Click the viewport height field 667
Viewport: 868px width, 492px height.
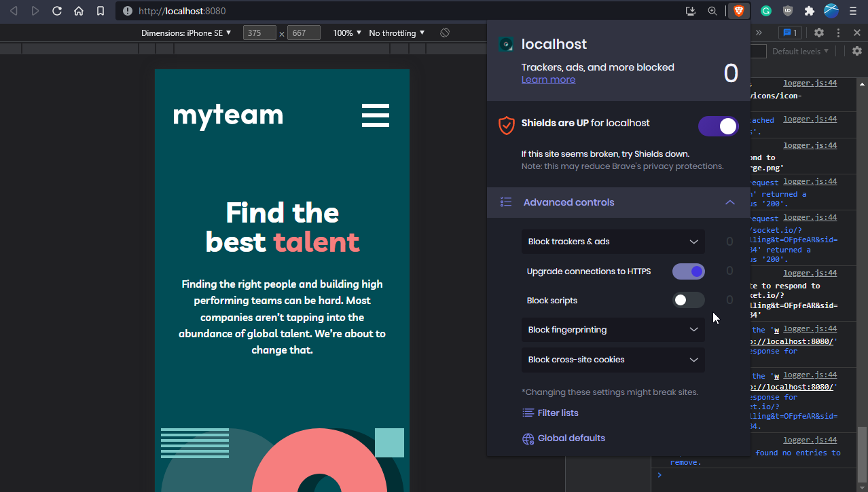[304, 33]
